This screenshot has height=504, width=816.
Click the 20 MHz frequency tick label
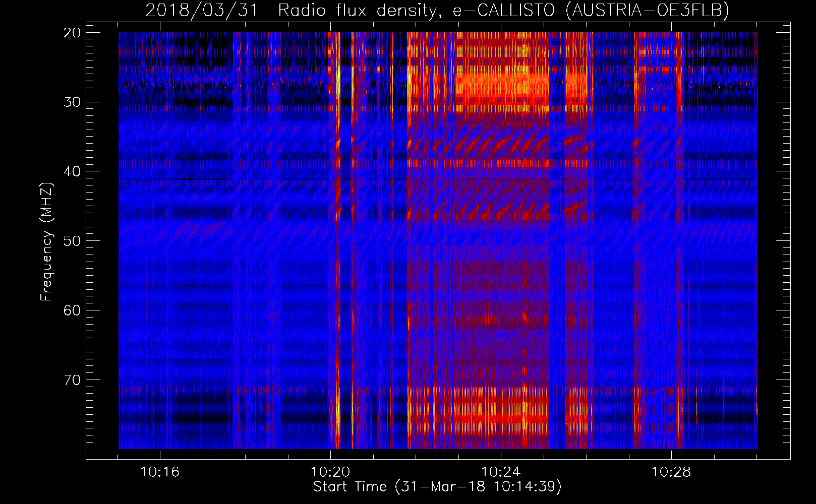pos(72,33)
